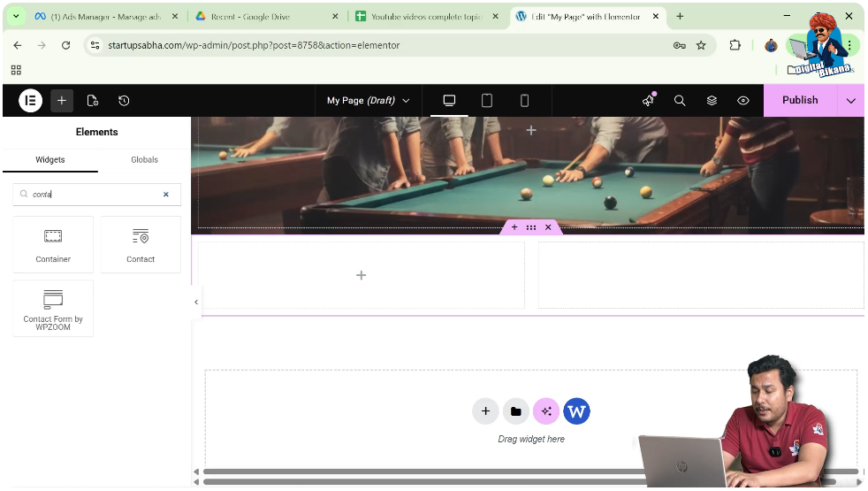Toggle preview changes eye icon
This screenshot has width=868, height=491.
[x=743, y=101]
